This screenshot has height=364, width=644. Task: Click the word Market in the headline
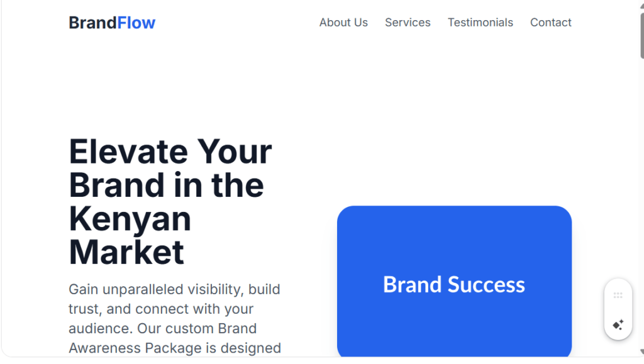(x=126, y=252)
